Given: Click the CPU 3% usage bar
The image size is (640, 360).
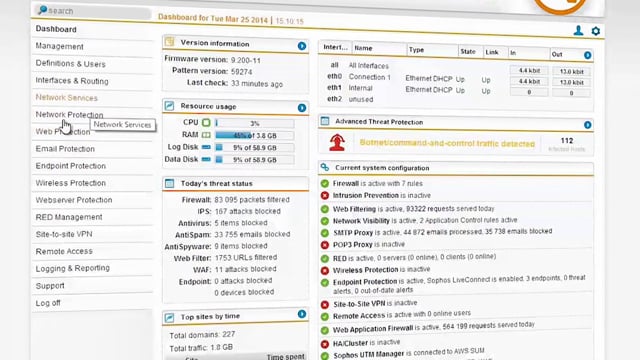Looking at the screenshot, I should [x=254, y=123].
